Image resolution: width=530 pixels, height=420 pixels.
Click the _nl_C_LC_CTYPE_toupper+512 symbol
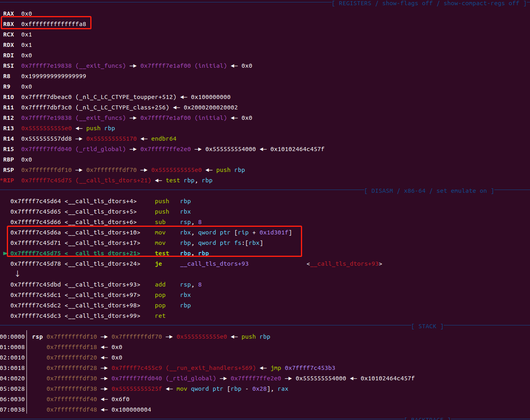(126, 97)
